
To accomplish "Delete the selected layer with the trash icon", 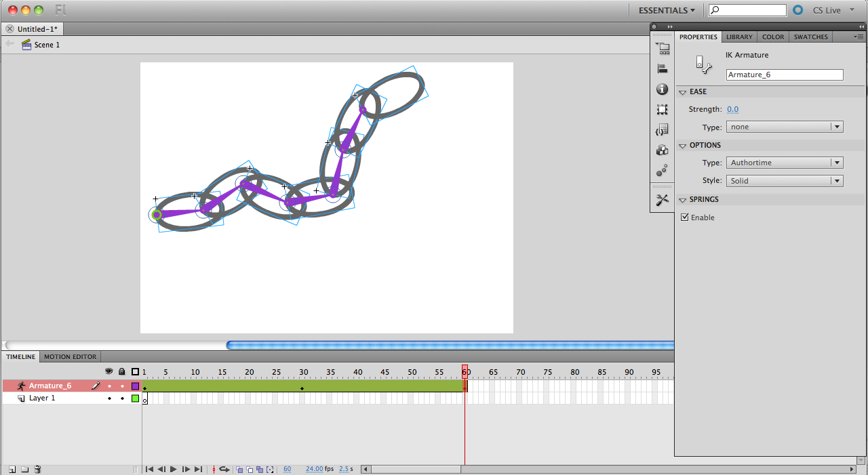I will coord(37,469).
